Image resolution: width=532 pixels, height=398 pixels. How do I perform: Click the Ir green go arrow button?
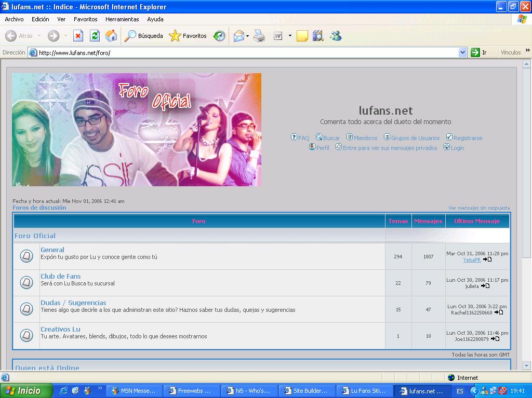475,52
